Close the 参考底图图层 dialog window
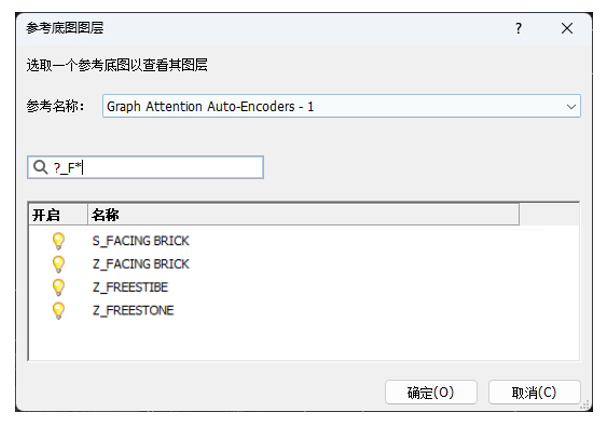This screenshot has height=423, width=607. [x=567, y=28]
